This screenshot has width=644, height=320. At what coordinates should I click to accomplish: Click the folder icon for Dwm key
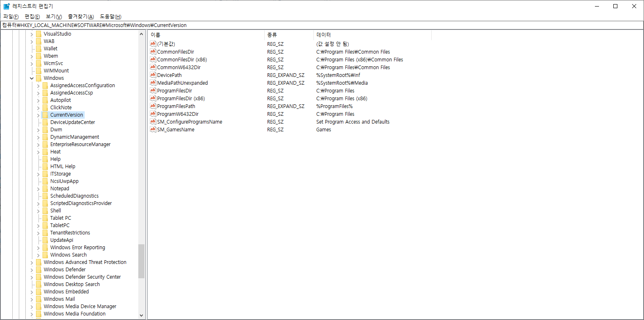45,130
